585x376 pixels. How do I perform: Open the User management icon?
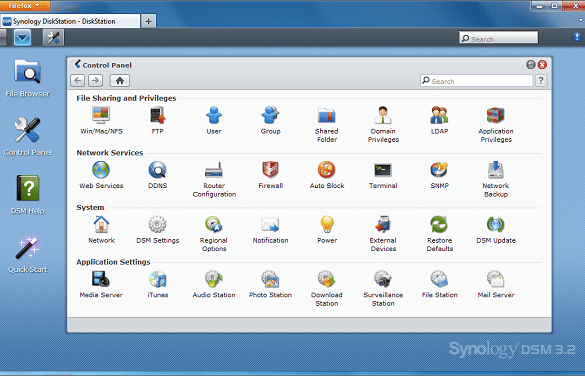click(x=214, y=115)
